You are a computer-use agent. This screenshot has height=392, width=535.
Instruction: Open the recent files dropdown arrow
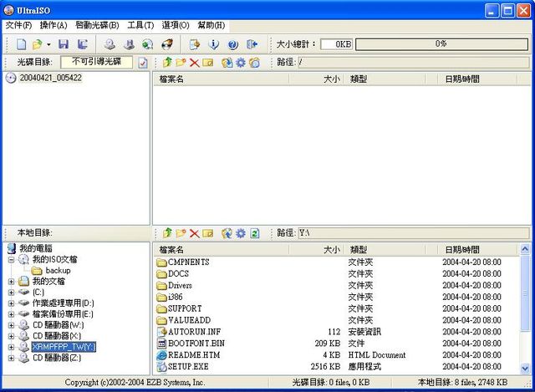point(48,44)
